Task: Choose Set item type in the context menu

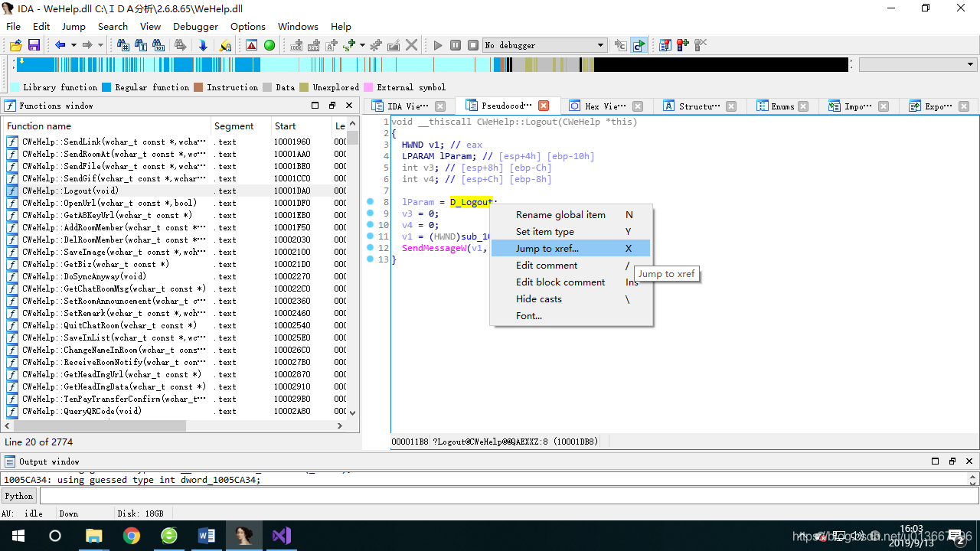Action: click(x=570, y=231)
